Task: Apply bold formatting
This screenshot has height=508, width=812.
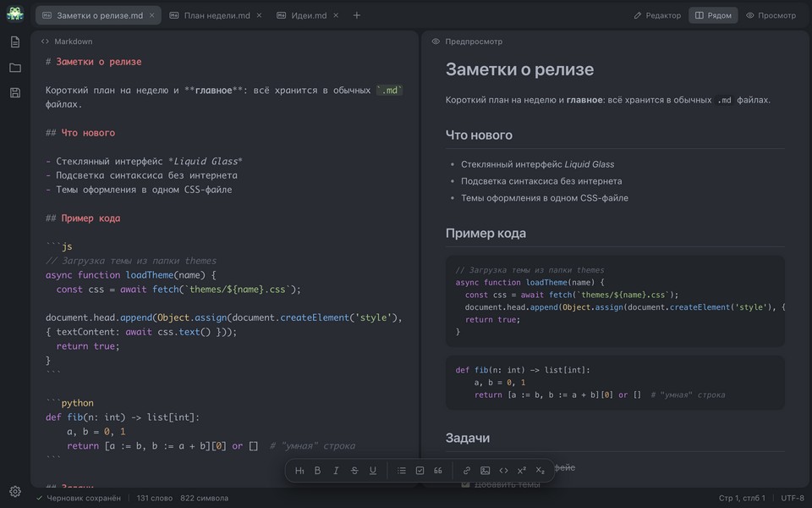Action: click(317, 471)
